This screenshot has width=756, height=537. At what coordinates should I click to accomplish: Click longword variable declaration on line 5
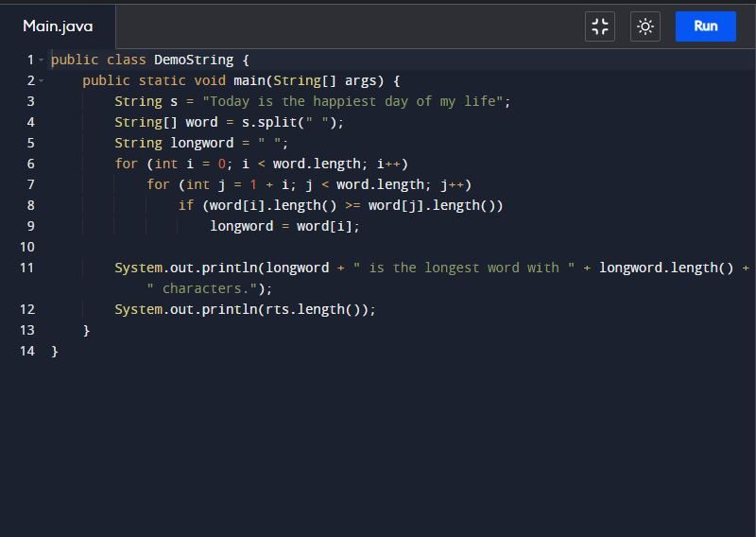click(x=202, y=143)
